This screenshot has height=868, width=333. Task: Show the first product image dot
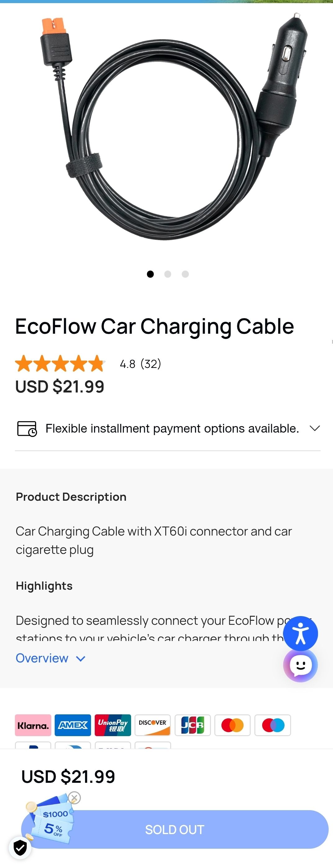tap(151, 274)
